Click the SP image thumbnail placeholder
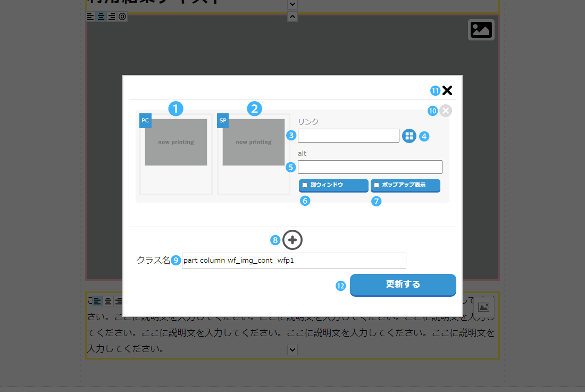This screenshot has width=585, height=392. pyautogui.click(x=254, y=143)
